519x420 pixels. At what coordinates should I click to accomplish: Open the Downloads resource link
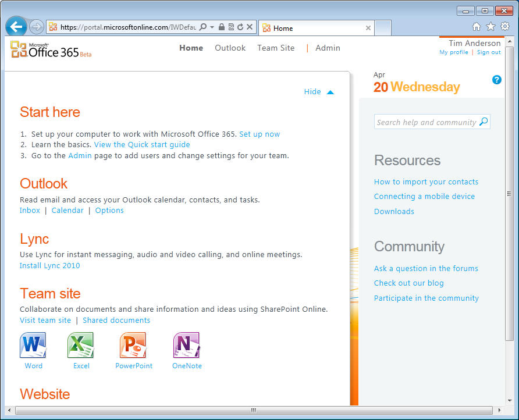(394, 212)
